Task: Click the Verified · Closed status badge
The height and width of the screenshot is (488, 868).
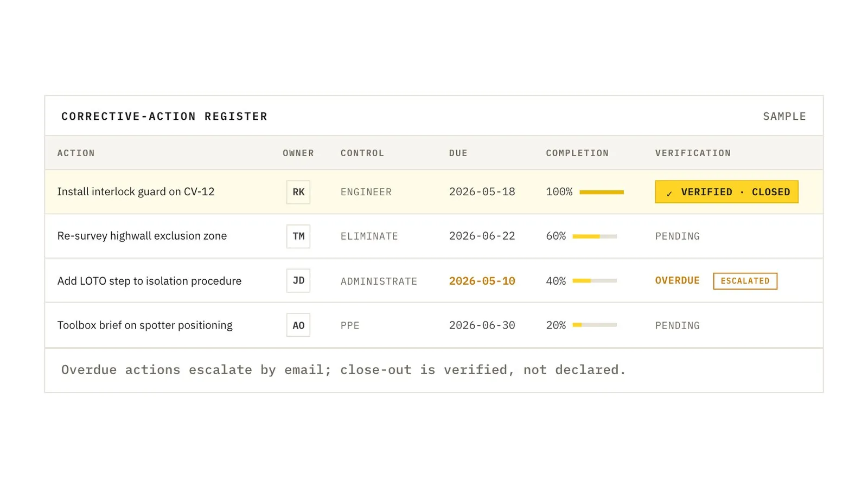Action: click(x=726, y=192)
